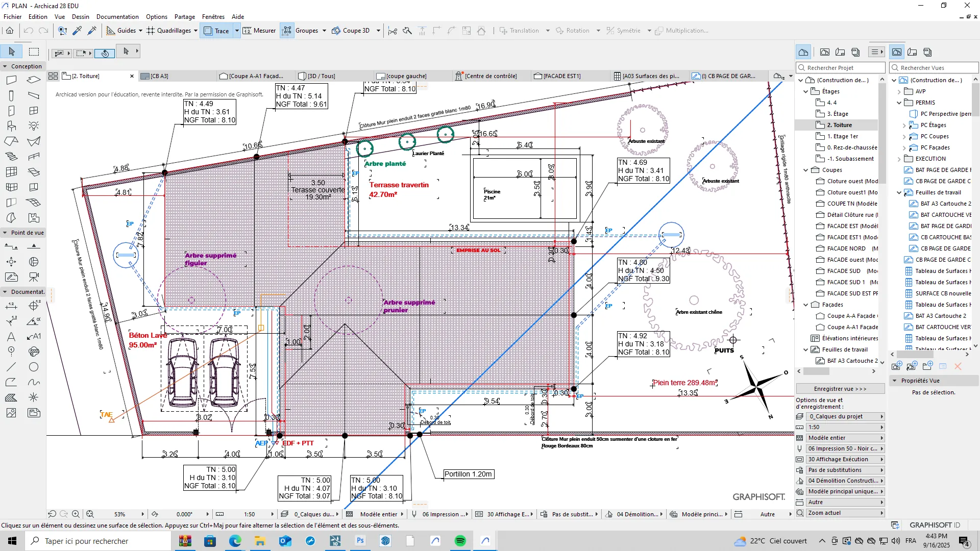Viewport: 980px width, 551px height.
Task: Select the Railing tool in the toolbox
Action: (34, 157)
